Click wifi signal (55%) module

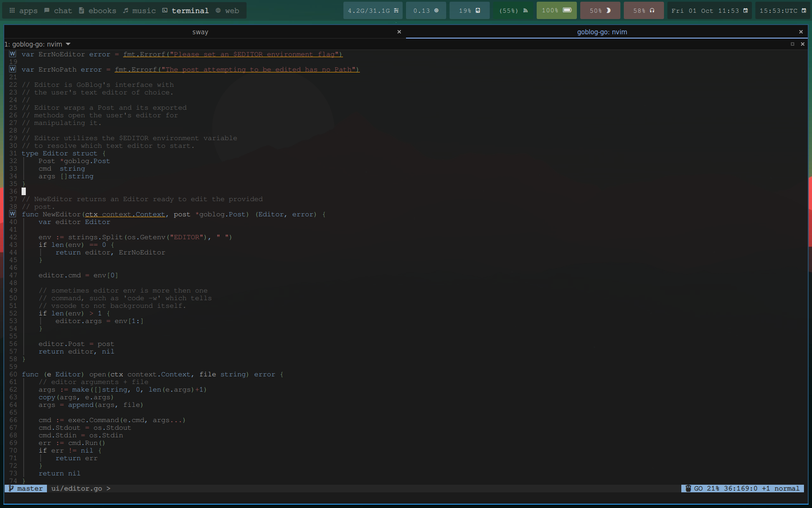pos(513,11)
